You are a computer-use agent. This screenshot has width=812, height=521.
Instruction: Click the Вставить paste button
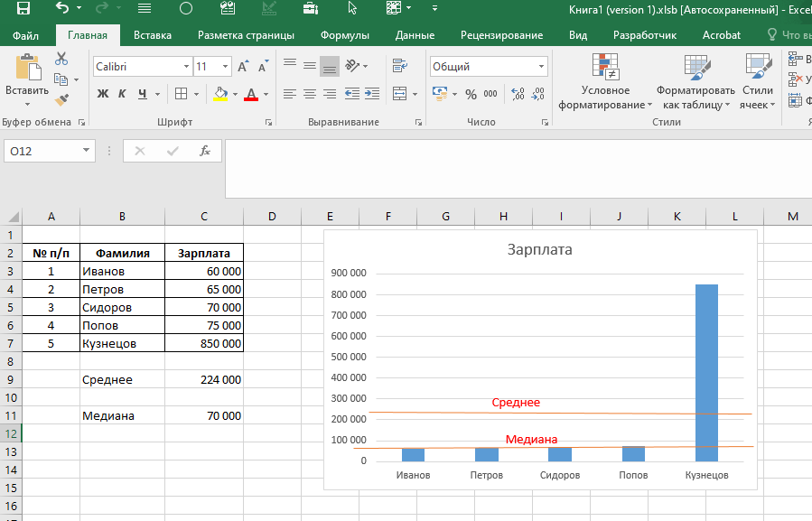(27, 75)
